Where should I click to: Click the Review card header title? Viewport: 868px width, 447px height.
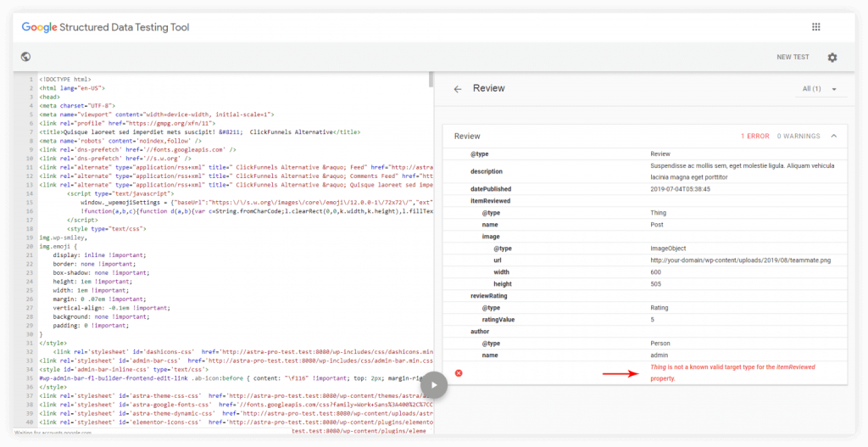(467, 136)
